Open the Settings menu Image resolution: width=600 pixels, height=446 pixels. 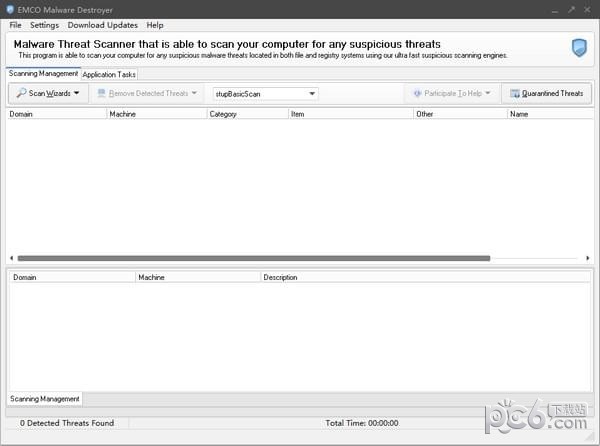click(x=44, y=25)
